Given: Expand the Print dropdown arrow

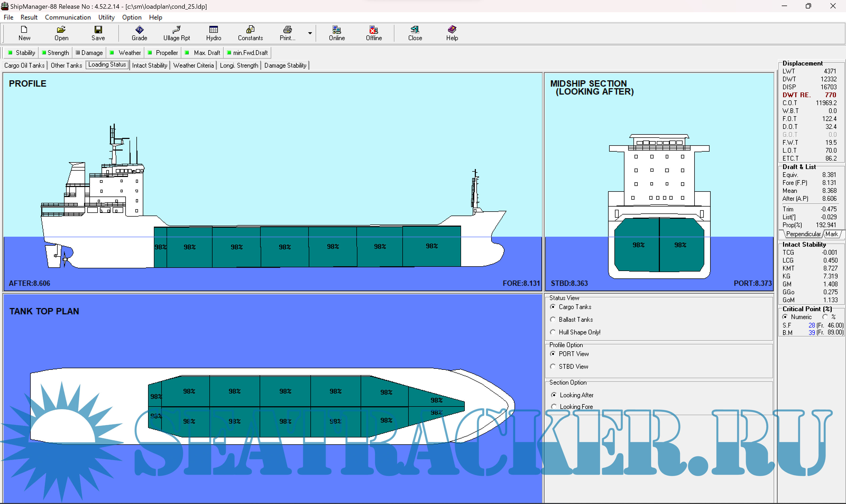Looking at the screenshot, I should (310, 33).
